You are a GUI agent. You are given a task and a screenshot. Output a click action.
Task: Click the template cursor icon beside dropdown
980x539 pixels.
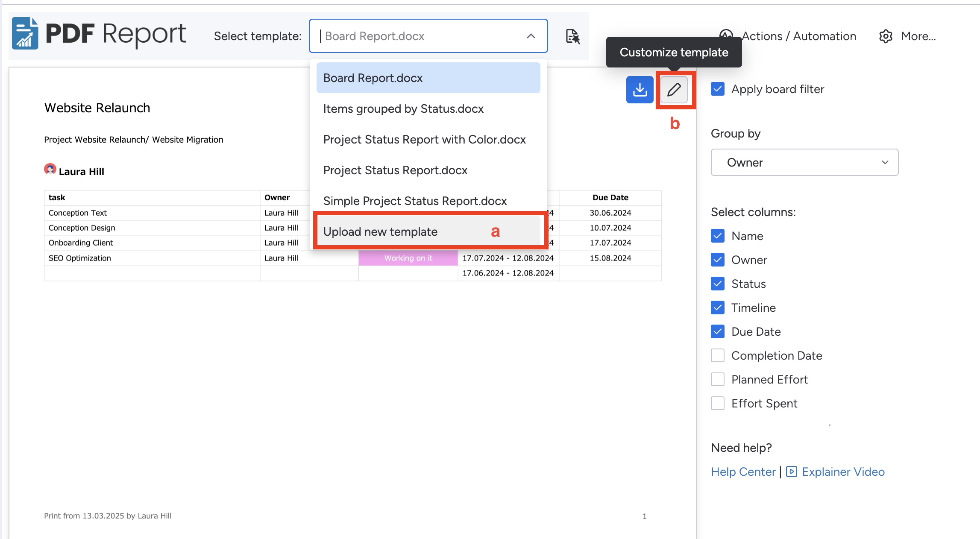(x=572, y=37)
